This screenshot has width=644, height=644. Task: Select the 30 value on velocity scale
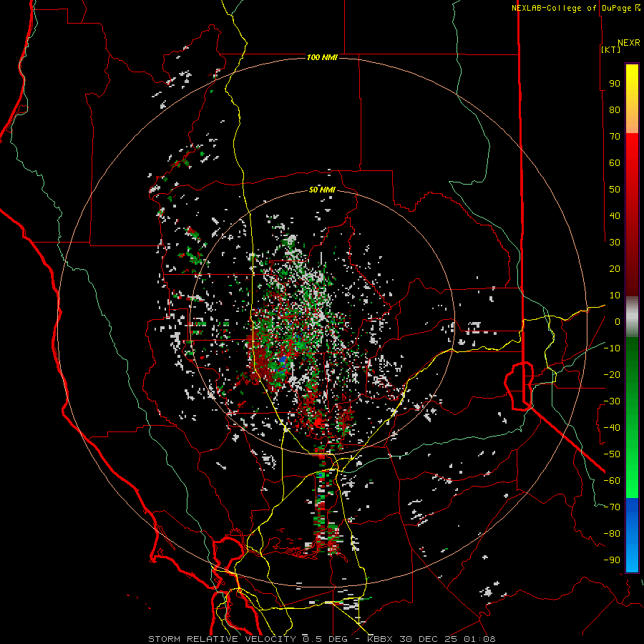[x=615, y=243]
